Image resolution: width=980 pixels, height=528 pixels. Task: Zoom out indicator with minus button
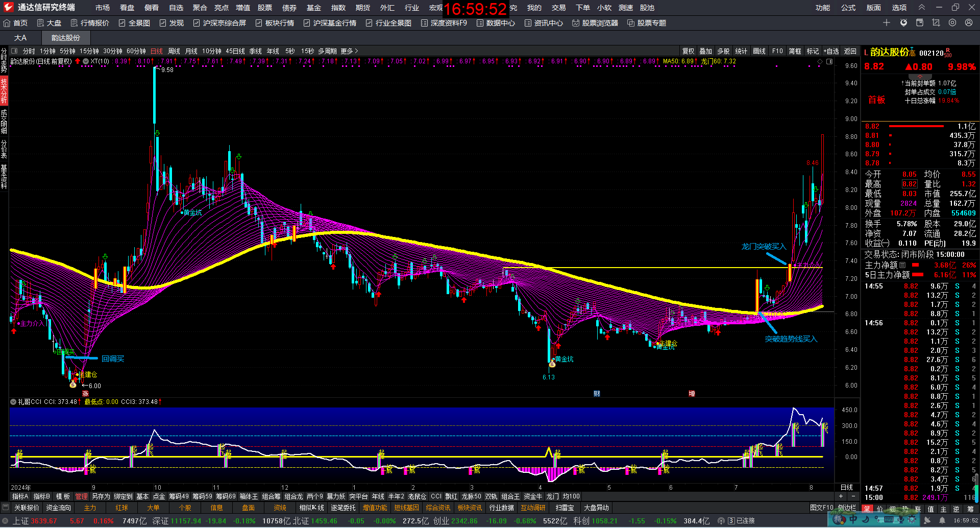(853, 496)
